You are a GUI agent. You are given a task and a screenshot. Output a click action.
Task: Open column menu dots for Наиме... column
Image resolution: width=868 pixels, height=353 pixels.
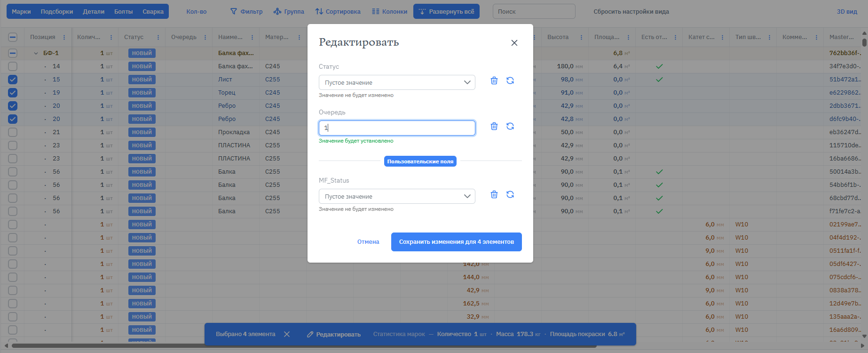tap(252, 37)
